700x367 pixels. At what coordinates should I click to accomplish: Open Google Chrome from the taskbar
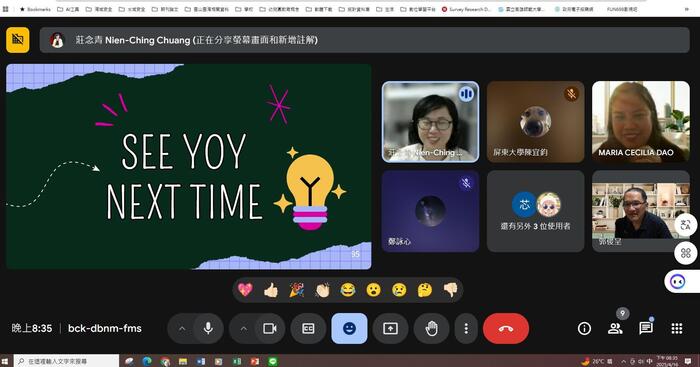point(165,361)
